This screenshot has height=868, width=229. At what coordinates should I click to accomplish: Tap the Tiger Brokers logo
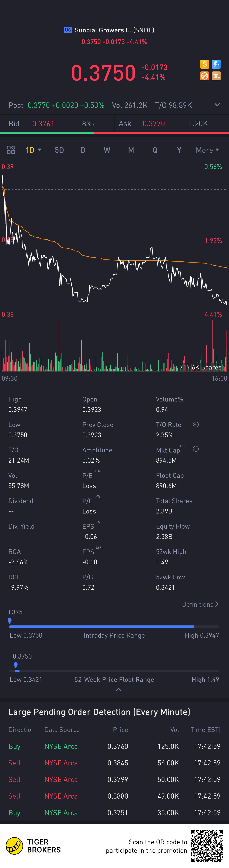pos(33,846)
